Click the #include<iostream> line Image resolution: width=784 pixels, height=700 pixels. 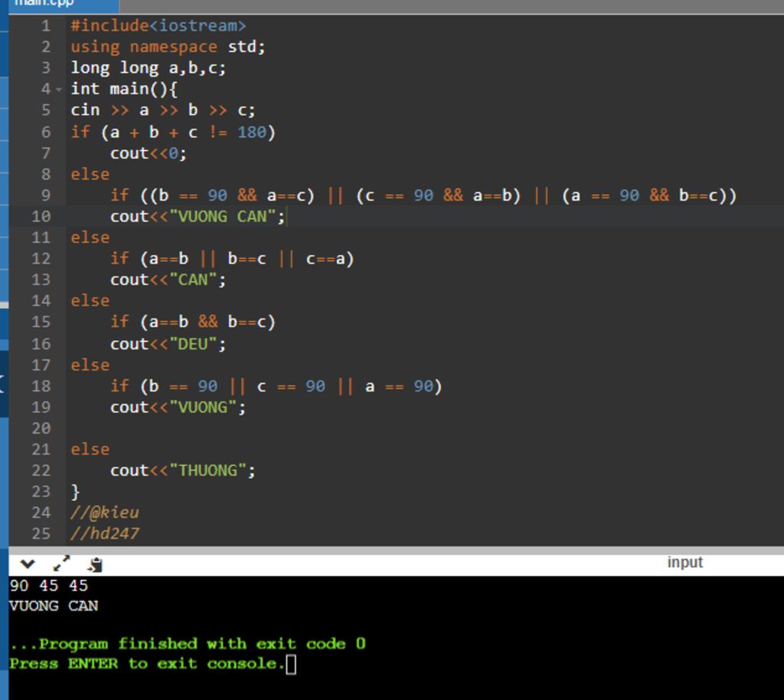coord(158,25)
